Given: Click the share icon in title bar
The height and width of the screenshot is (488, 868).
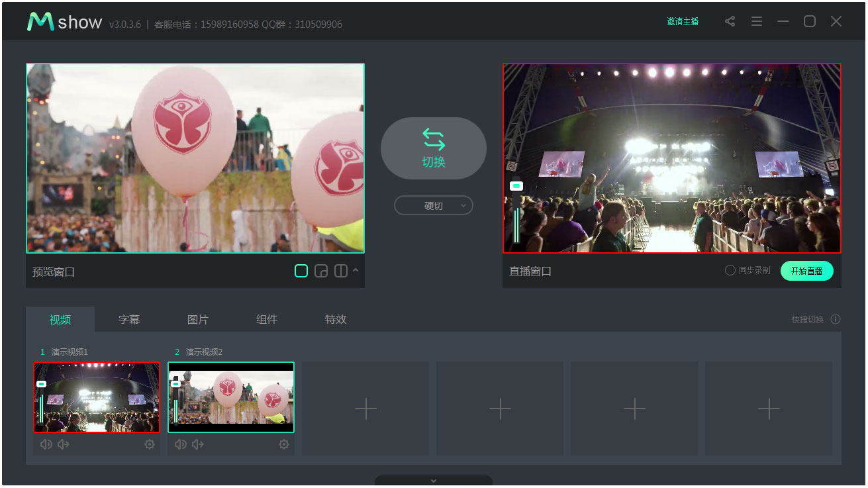Looking at the screenshot, I should coord(730,21).
